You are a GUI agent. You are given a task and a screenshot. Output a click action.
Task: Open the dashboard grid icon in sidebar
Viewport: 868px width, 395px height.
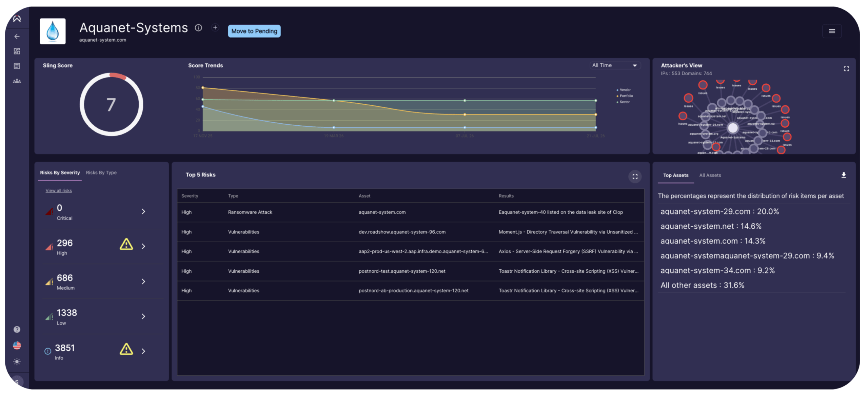pyautogui.click(x=17, y=51)
